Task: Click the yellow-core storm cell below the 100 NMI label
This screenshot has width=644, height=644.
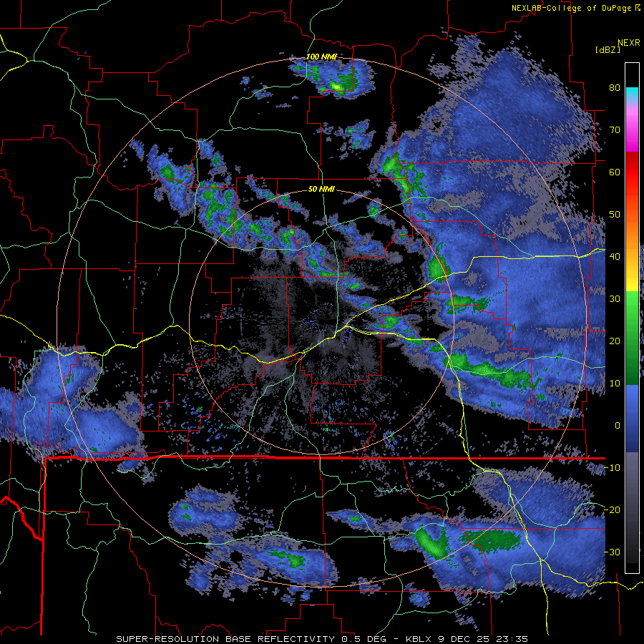Action: click(x=336, y=87)
